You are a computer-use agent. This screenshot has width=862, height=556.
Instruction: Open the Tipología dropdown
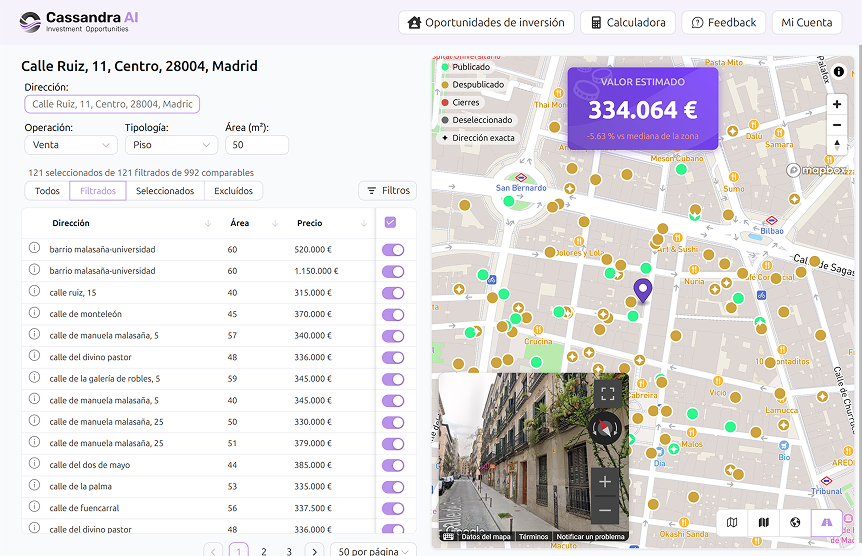[x=170, y=145]
